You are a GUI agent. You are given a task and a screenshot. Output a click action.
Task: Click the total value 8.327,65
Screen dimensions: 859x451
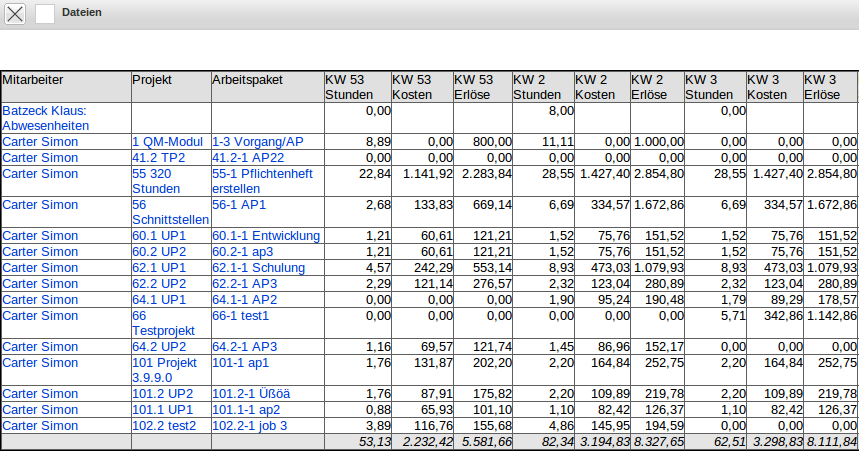pos(658,442)
